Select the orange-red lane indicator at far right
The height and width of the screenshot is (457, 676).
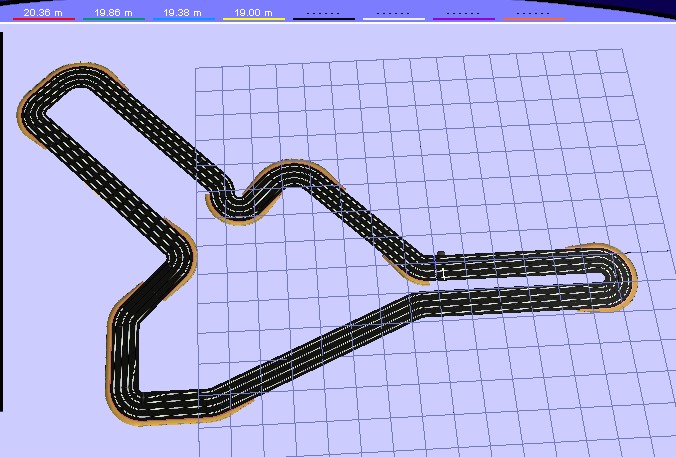pyautogui.click(x=533, y=14)
